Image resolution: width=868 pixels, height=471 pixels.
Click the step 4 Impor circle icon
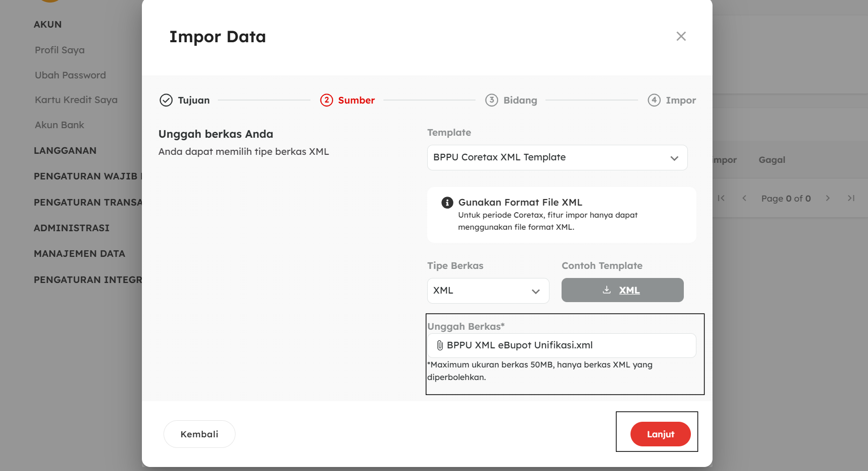(x=654, y=100)
